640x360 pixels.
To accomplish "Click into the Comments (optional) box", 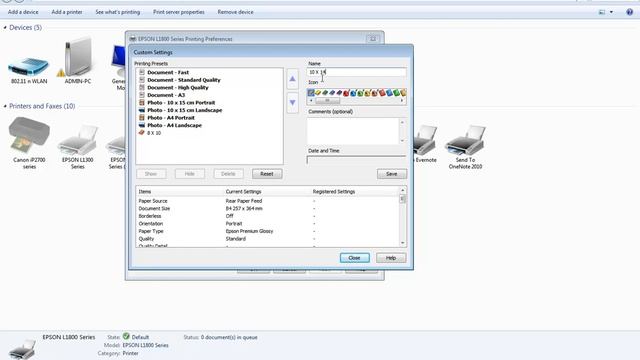I will (353, 131).
